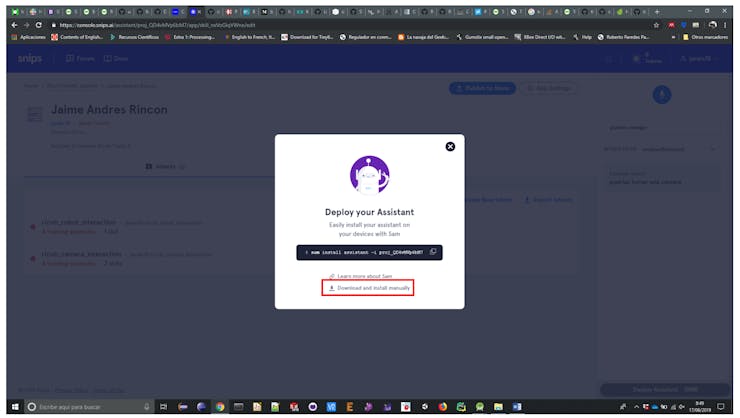The height and width of the screenshot is (418, 740).
Task: Go back in the Chrome browser
Action: (14, 25)
